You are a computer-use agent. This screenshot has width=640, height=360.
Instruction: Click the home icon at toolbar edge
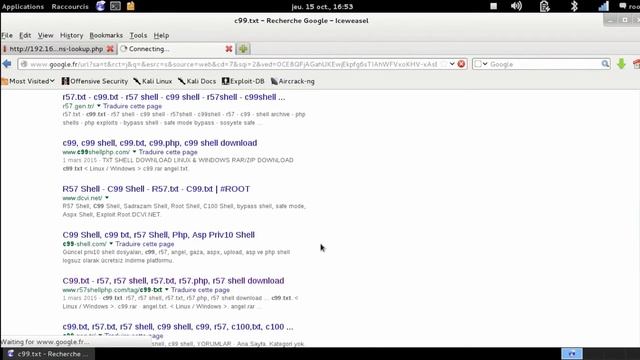click(x=636, y=64)
